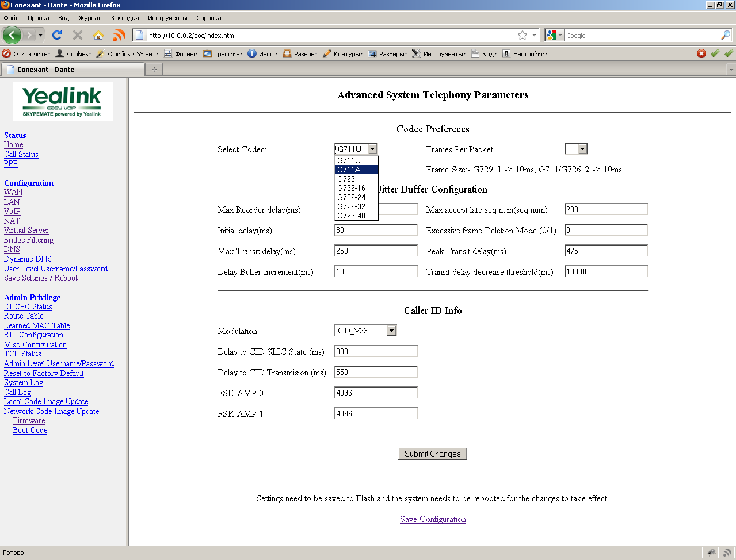The height and width of the screenshot is (560, 736).
Task: Open the Формы toolbar menu
Action: click(x=181, y=53)
